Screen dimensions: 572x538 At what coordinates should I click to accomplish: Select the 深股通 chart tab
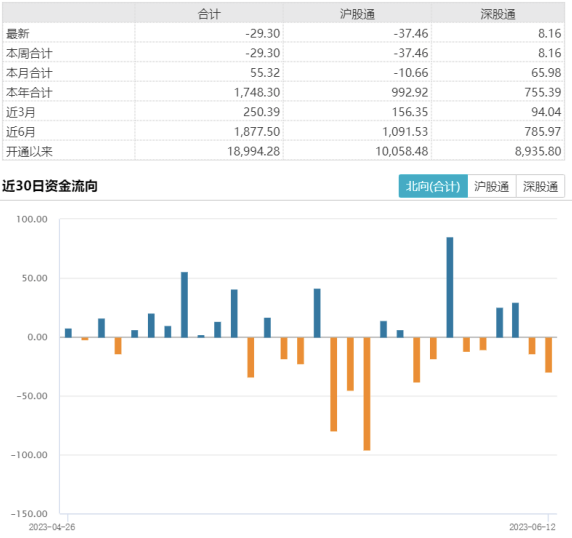click(540, 186)
